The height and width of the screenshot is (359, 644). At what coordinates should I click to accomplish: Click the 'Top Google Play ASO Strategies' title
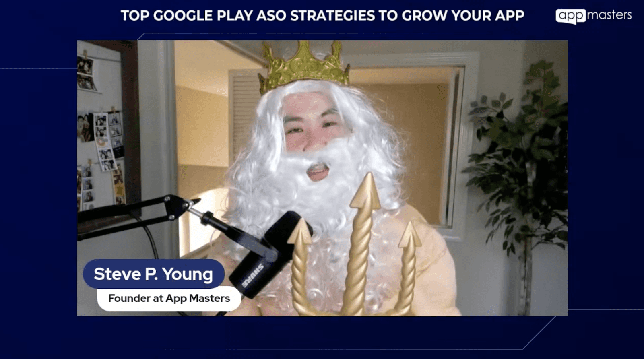coord(322,16)
